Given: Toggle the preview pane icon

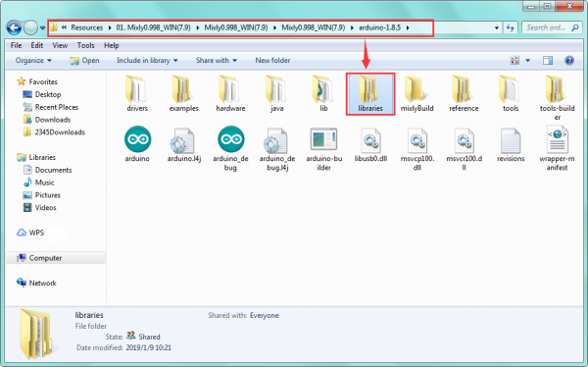Looking at the screenshot, I should pyautogui.click(x=548, y=61).
